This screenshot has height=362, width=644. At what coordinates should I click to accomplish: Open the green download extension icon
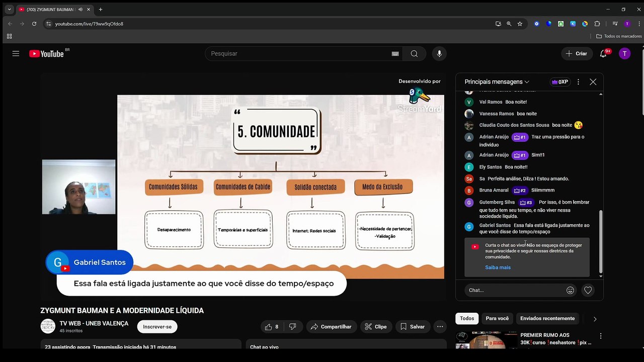[x=561, y=24]
